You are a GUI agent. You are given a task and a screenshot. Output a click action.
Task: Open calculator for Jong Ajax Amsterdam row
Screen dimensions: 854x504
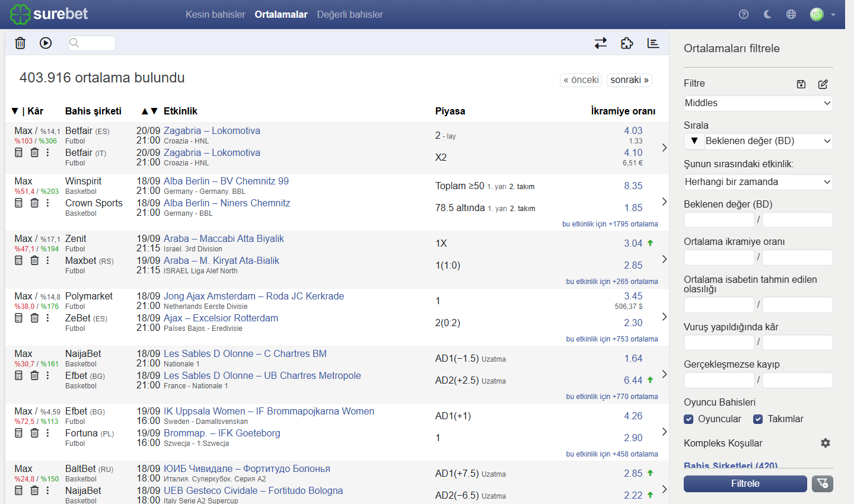pos(18,318)
